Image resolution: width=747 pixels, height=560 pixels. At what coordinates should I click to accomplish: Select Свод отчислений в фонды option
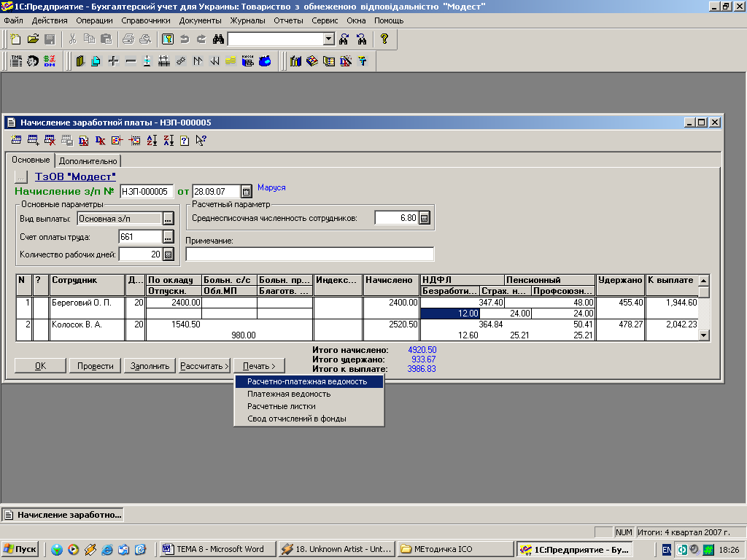pos(309,419)
